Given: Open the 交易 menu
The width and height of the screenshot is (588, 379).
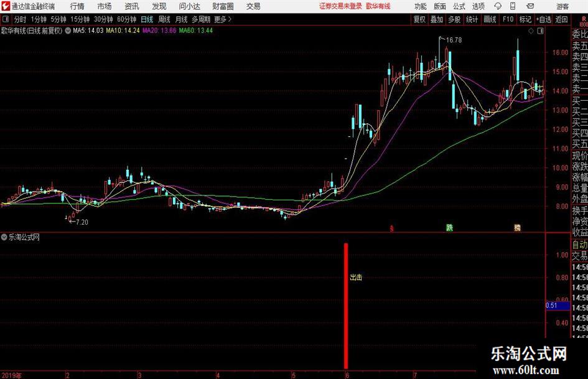Looking at the screenshot, I should click(x=253, y=6).
